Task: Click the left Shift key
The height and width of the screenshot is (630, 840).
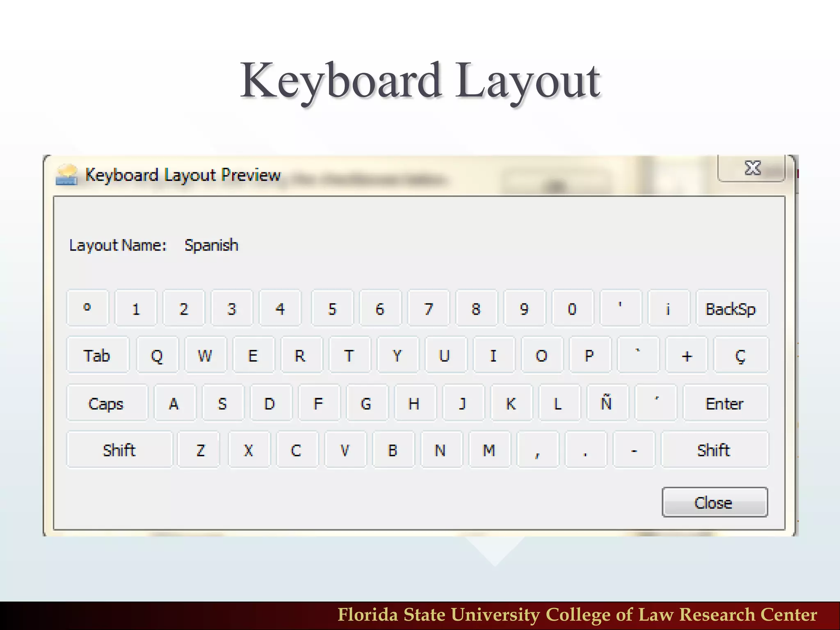Action: pyautogui.click(x=119, y=450)
